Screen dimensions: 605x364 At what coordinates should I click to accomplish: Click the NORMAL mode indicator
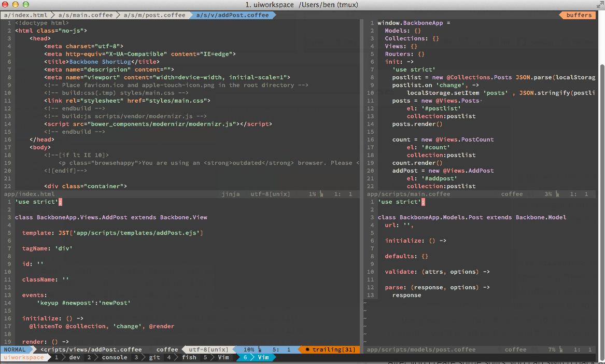click(x=15, y=349)
